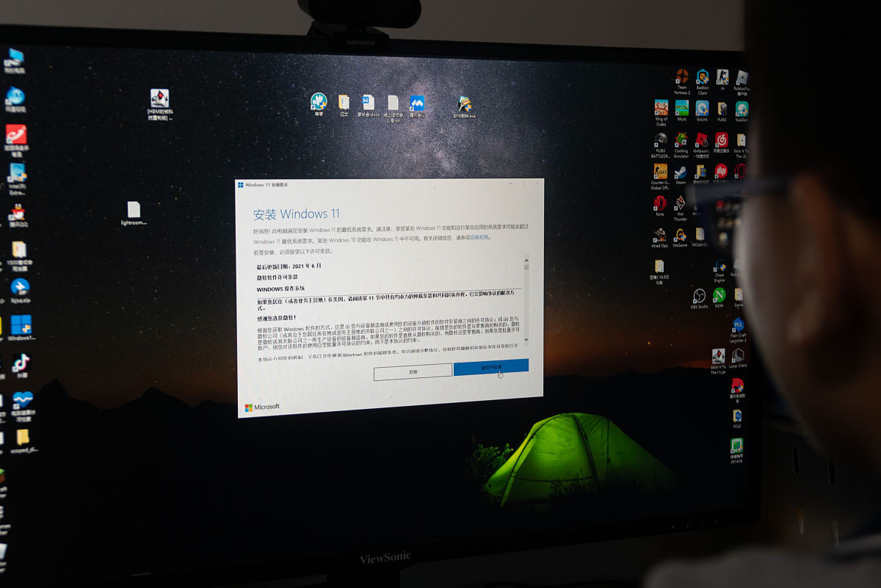
Task: Click the Decline button in installer
Action: 413,371
